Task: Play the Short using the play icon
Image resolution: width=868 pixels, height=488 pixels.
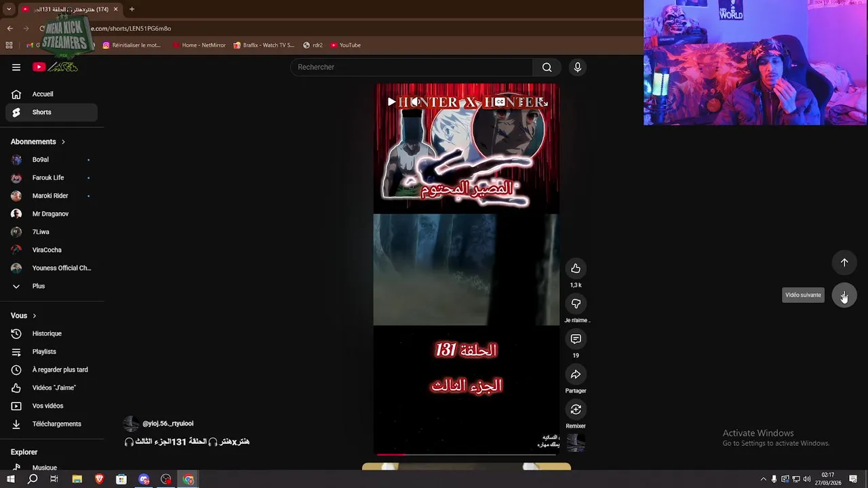Action: coord(391,102)
